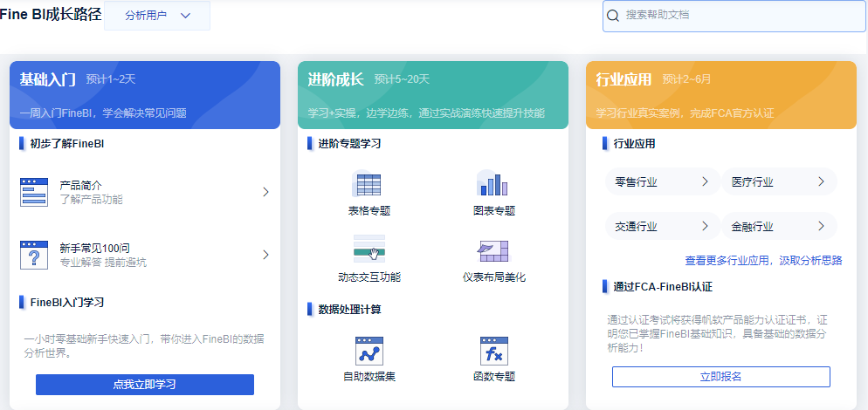Click the 预计2~6月 text
Viewport: 868px width, 410px height.
click(x=687, y=79)
